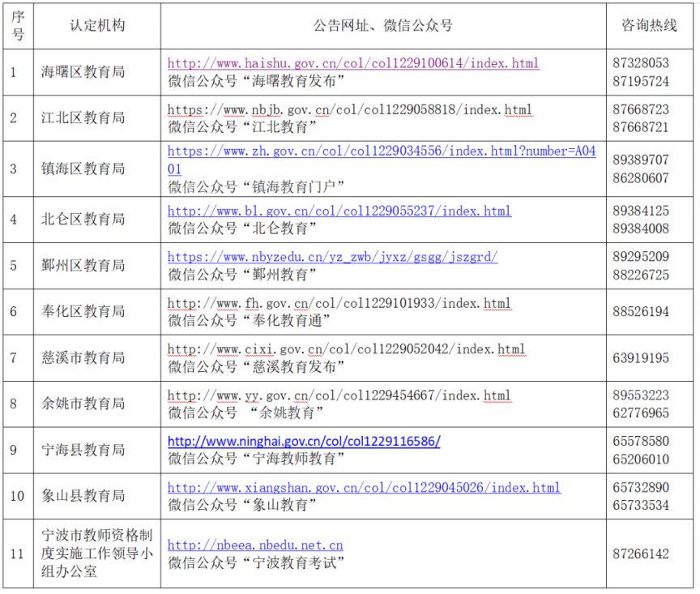Viewport: 700px width, 594px height.
Task: Select the 认定机构 column header
Action: [x=97, y=25]
